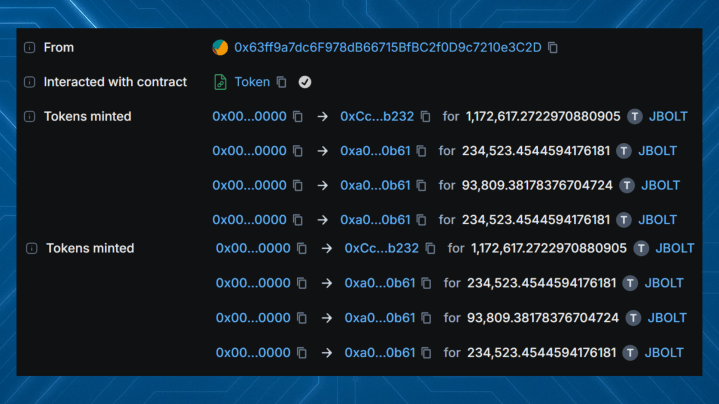Click the T token icon in the lower 93,809.38 row
This screenshot has height=404, width=719.
click(x=633, y=318)
